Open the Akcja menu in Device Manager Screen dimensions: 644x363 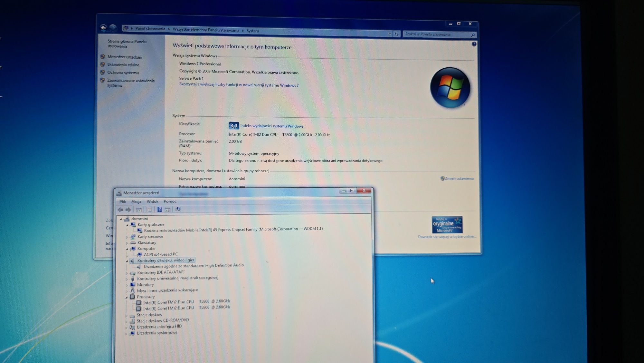click(136, 201)
